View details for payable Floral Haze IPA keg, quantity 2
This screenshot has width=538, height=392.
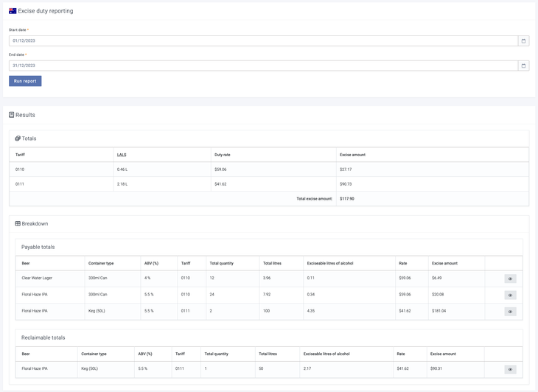(x=510, y=312)
